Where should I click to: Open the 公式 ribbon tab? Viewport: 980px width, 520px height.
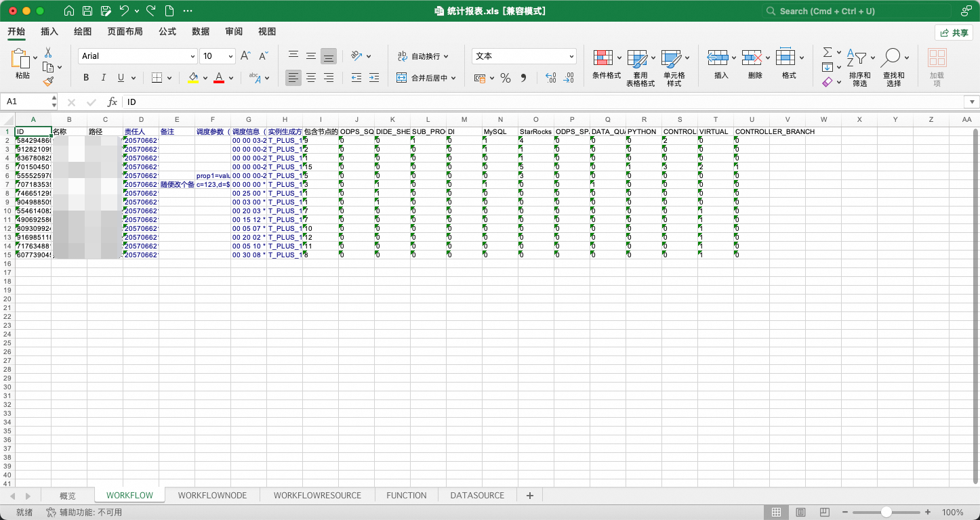tap(167, 32)
